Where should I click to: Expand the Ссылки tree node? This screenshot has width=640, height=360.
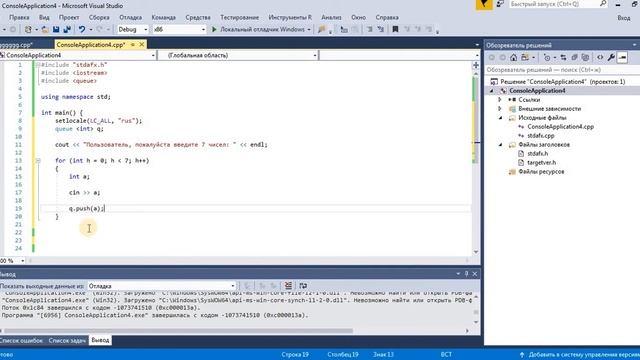(x=500, y=100)
